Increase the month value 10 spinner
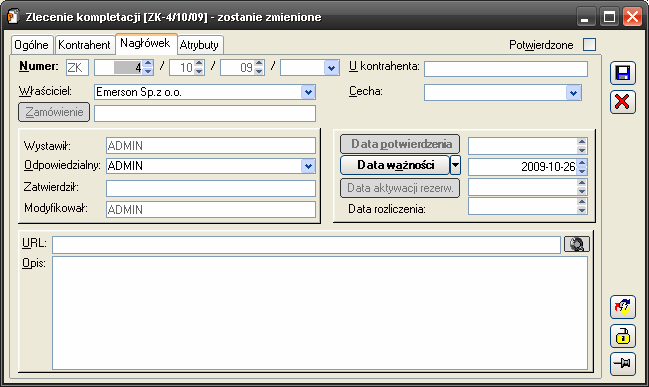 tap(199, 64)
